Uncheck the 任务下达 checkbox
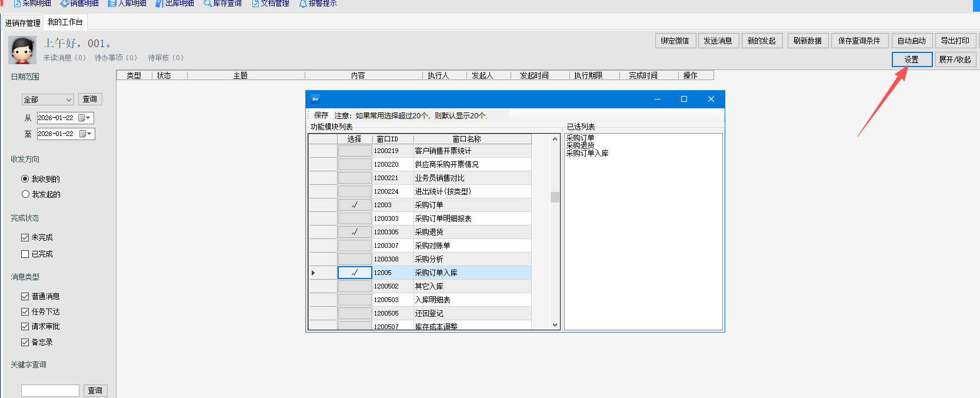Image resolution: width=980 pixels, height=398 pixels. click(25, 312)
